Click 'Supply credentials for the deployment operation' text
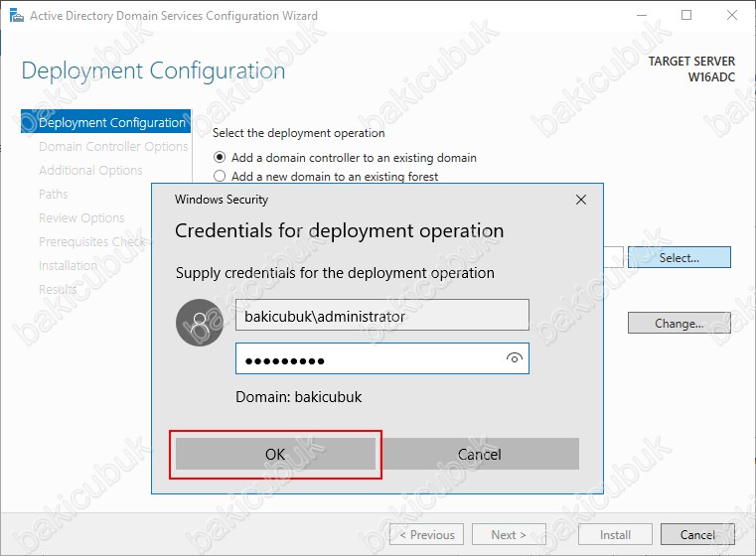Viewport: 756px width, 556px height. (335, 273)
